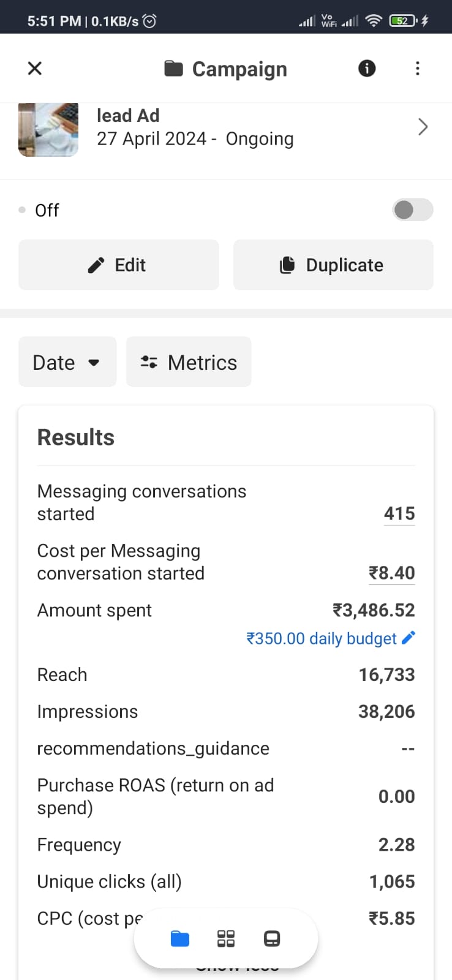
Task: Tap the underlined 415 conversations value
Action: click(399, 513)
